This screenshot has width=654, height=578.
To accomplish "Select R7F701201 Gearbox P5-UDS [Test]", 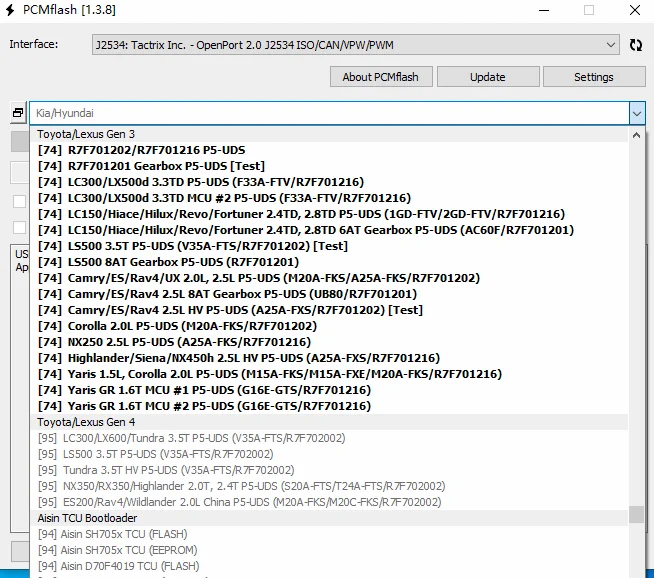I will (x=329, y=166).
